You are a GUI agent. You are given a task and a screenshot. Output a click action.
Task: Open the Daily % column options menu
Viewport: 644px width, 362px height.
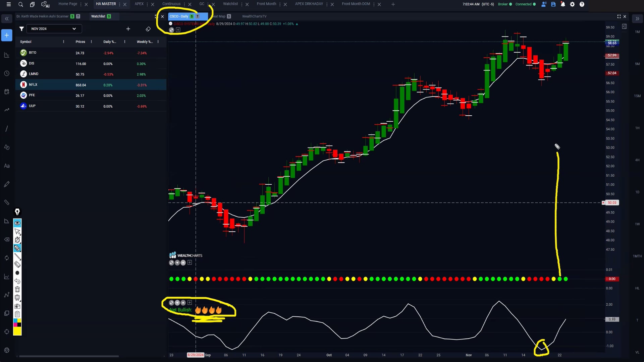(124, 42)
